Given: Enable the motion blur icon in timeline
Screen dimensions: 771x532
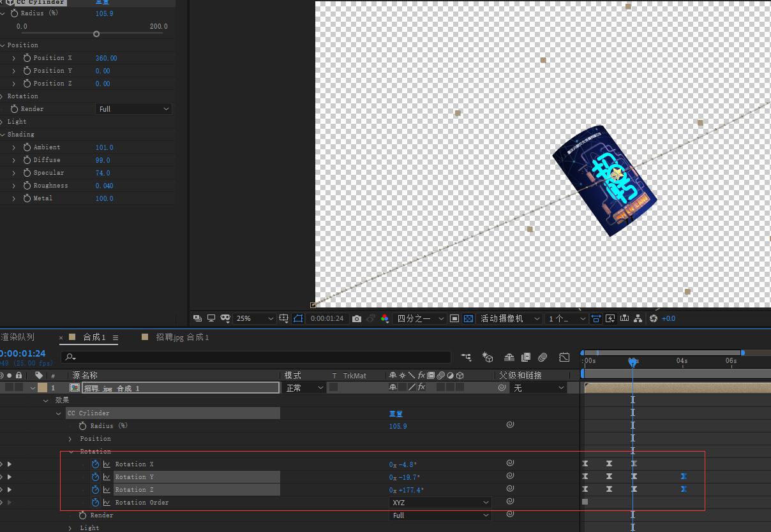Looking at the screenshot, I should pyautogui.click(x=543, y=357).
